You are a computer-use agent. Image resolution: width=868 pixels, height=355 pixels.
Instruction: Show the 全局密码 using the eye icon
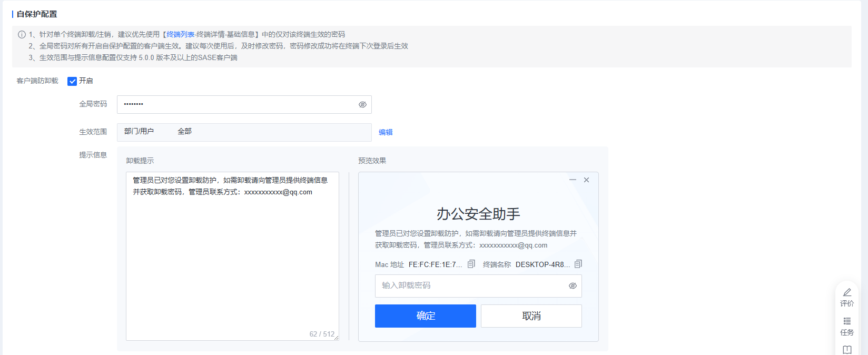point(362,105)
